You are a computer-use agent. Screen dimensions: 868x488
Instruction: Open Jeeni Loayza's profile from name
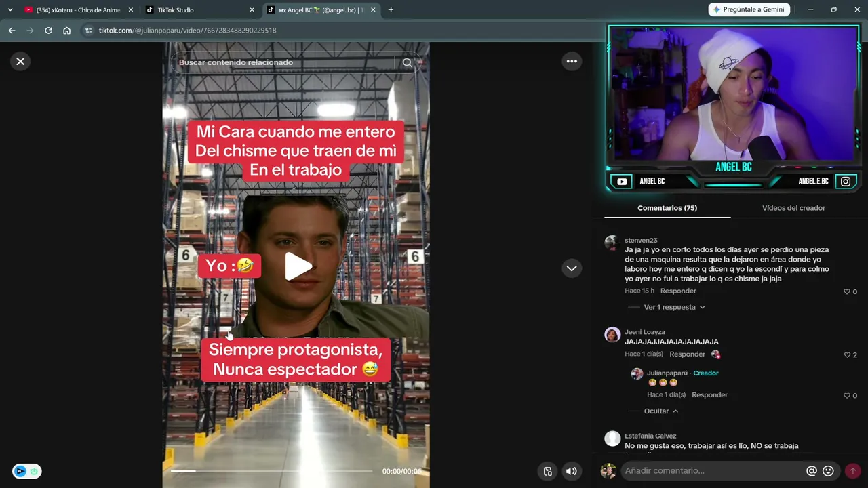pyautogui.click(x=645, y=332)
